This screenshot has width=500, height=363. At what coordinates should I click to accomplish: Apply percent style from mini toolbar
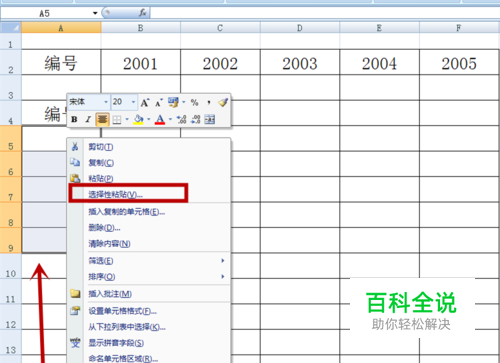(x=194, y=102)
